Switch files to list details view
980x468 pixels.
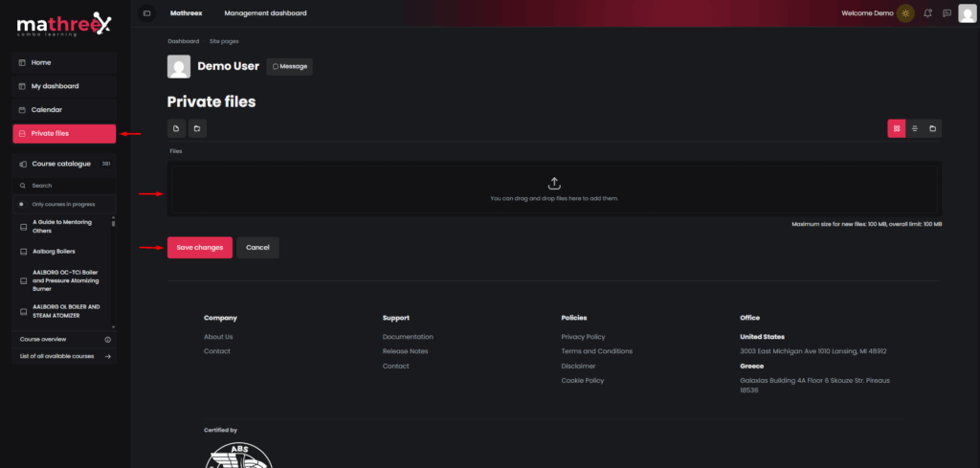tap(914, 128)
